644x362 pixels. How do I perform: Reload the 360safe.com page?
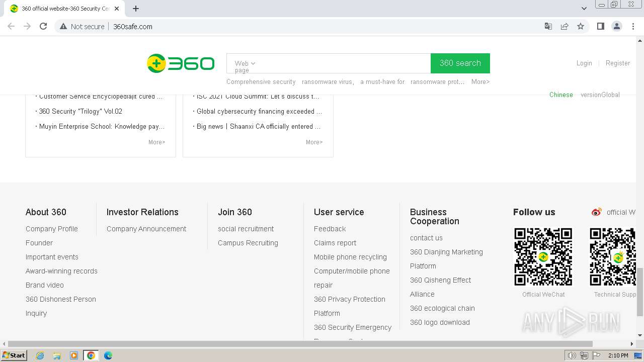[x=43, y=26]
